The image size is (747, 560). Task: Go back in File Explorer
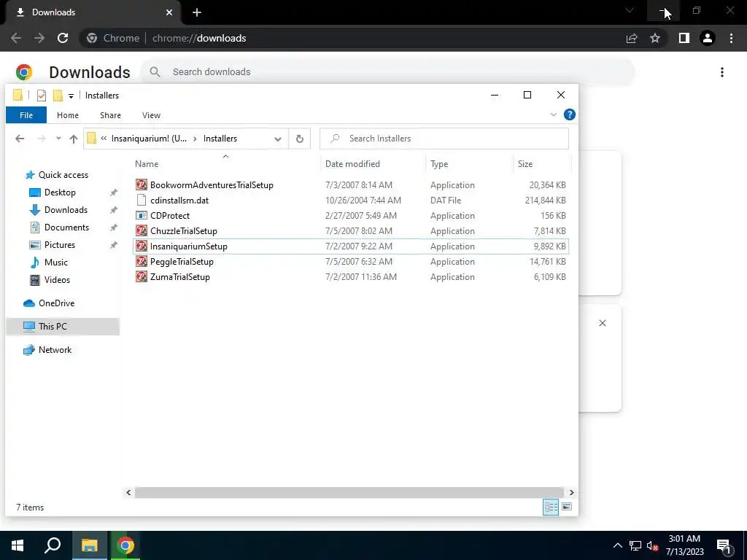(20, 139)
